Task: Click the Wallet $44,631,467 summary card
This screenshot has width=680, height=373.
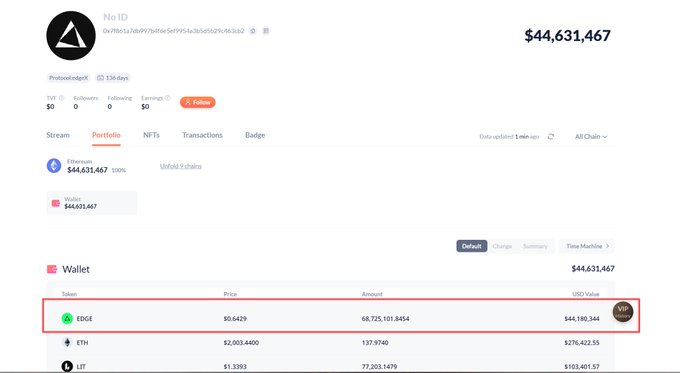Action: 92,203
